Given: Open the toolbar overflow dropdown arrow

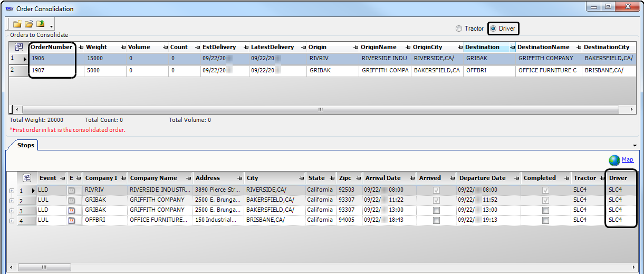Looking at the screenshot, I should point(51,26).
